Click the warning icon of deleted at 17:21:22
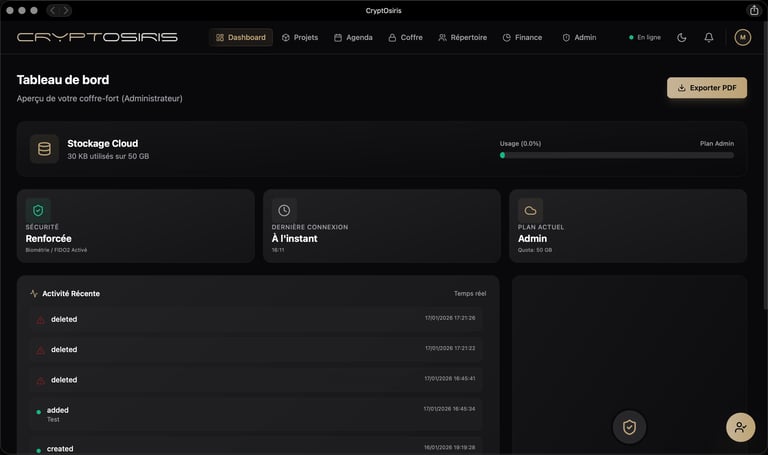The width and height of the screenshot is (768, 455). click(41, 350)
